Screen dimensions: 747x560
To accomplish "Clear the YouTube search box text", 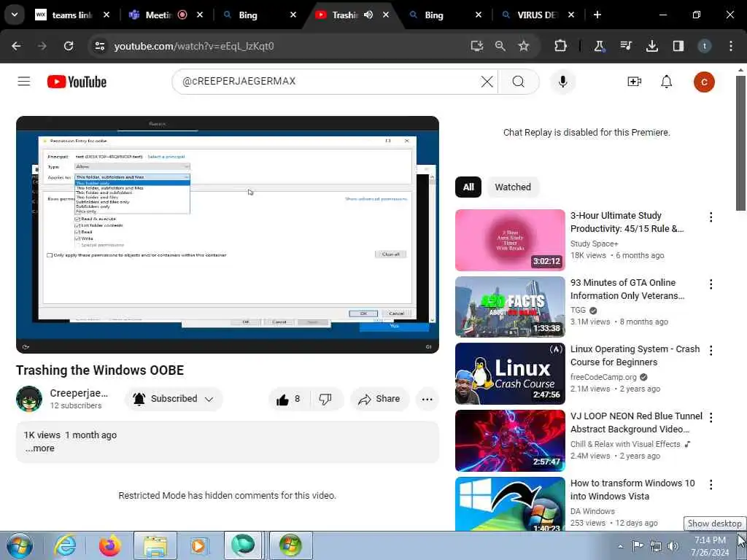I will [487, 82].
